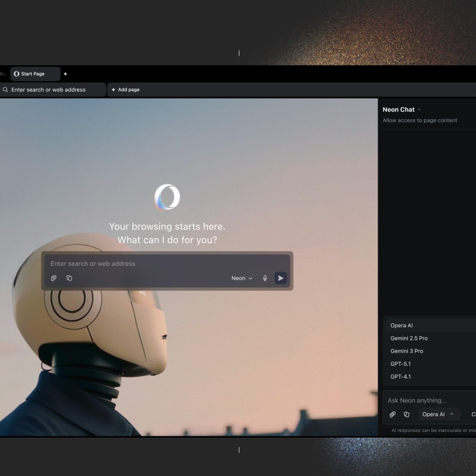Open the Opera AI model selector chevron
Screen dimensions: 476x476
[x=452, y=414]
